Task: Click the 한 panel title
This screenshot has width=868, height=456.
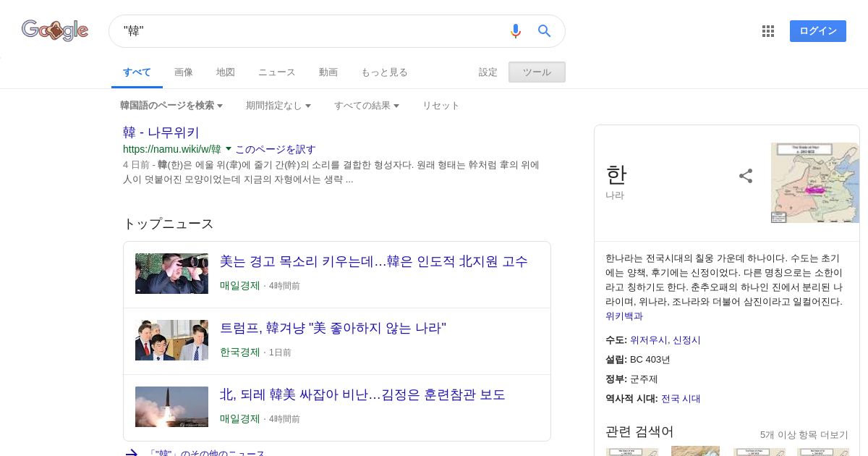Action: click(616, 174)
